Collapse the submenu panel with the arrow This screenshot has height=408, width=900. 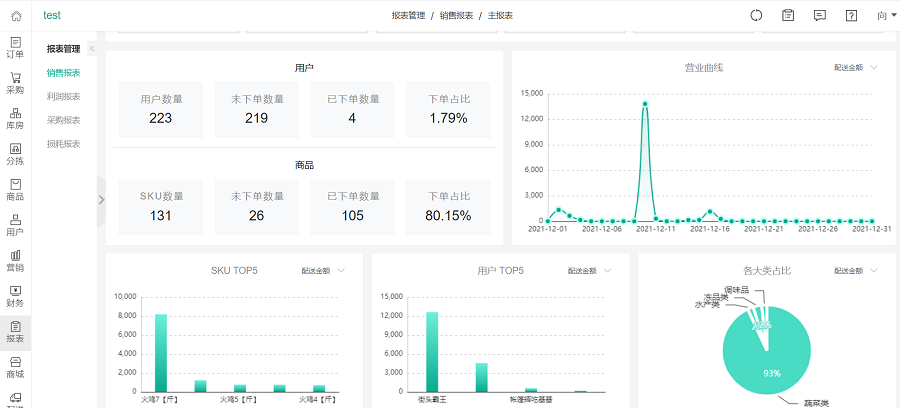pyautogui.click(x=92, y=49)
